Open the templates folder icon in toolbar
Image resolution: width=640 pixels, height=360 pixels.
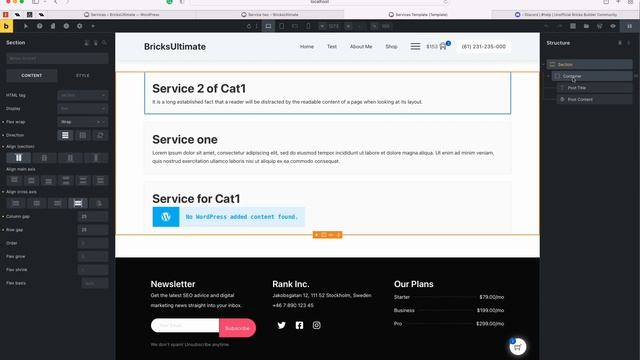point(586,26)
